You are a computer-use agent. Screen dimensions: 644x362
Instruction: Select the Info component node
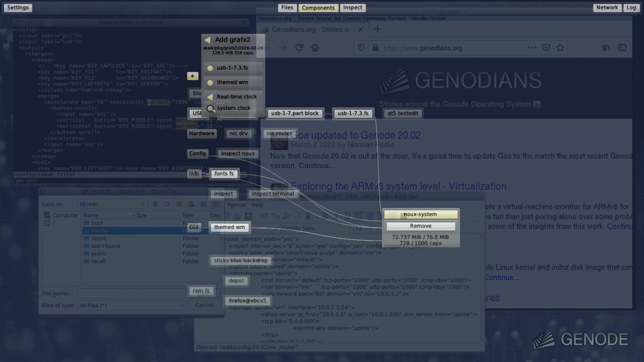coord(194,173)
